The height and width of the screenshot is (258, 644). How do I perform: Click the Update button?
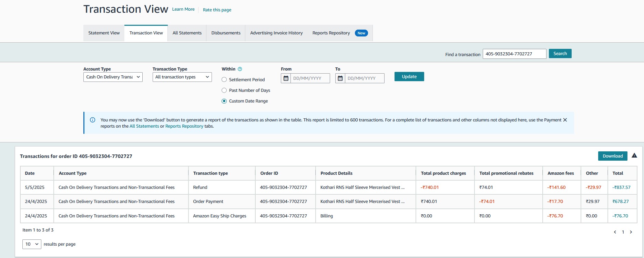409,77
